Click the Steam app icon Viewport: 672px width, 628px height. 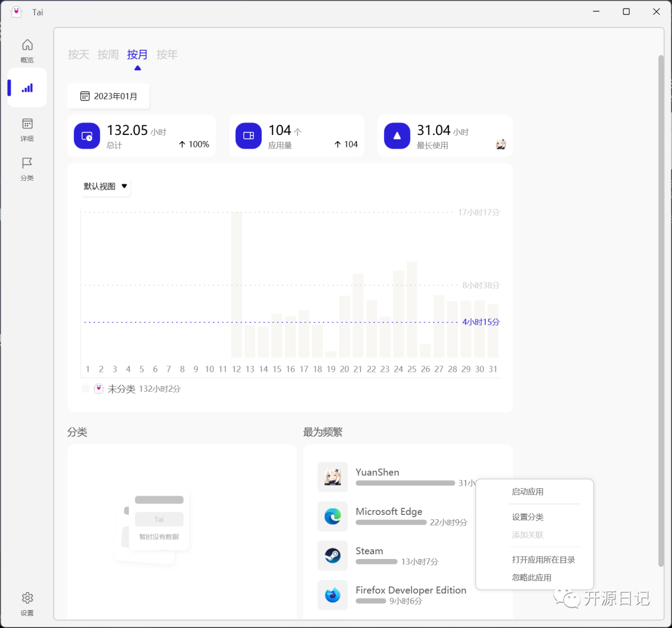pyautogui.click(x=333, y=556)
